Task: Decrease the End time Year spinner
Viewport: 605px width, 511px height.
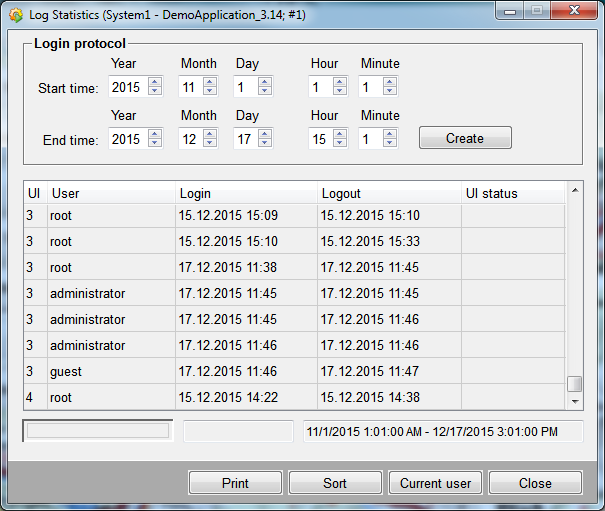Action: tap(154, 143)
